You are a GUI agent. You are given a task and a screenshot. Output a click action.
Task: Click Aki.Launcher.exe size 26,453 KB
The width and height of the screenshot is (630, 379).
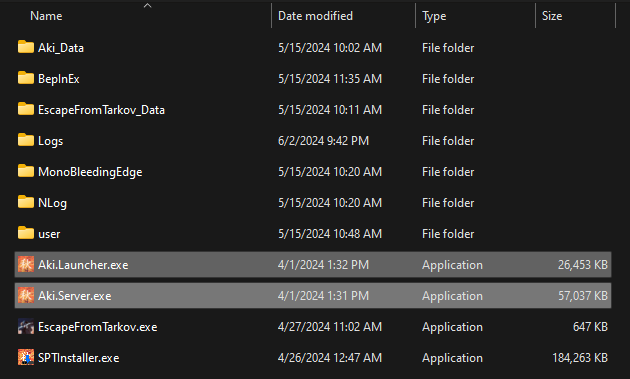[x=583, y=265]
